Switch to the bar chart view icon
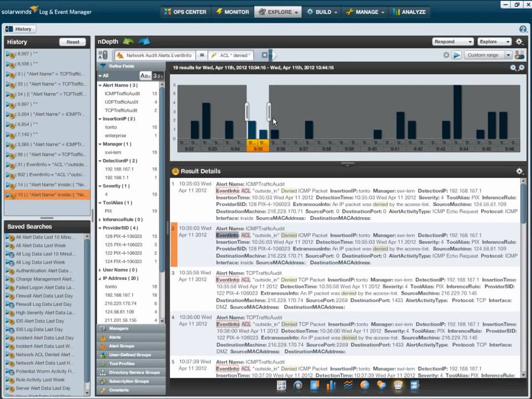The width and height of the screenshot is (532, 399). [x=331, y=386]
